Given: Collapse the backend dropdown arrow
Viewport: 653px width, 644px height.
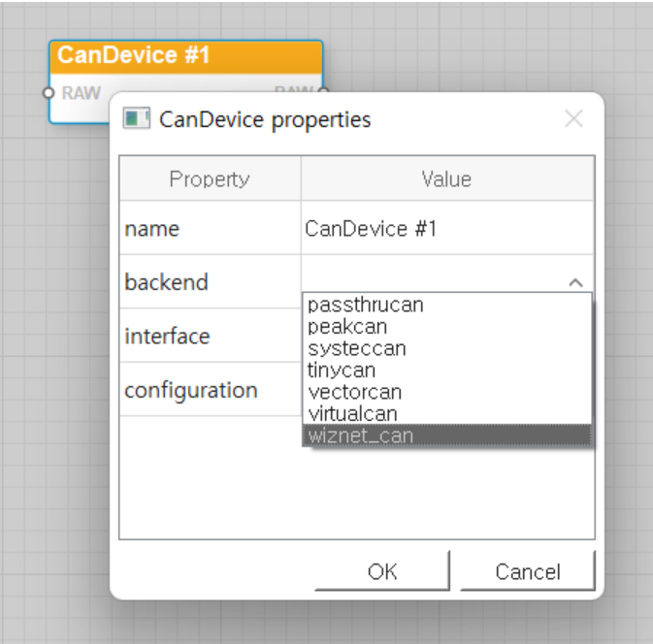Looking at the screenshot, I should (574, 282).
